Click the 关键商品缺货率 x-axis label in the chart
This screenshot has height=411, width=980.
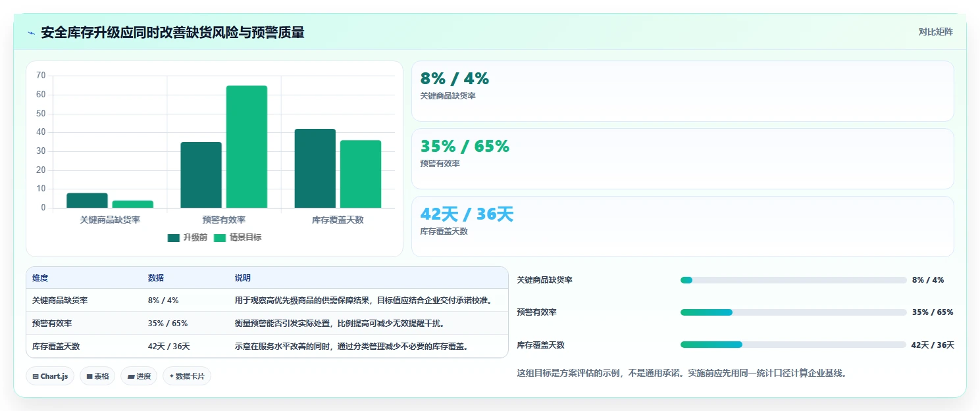110,220
